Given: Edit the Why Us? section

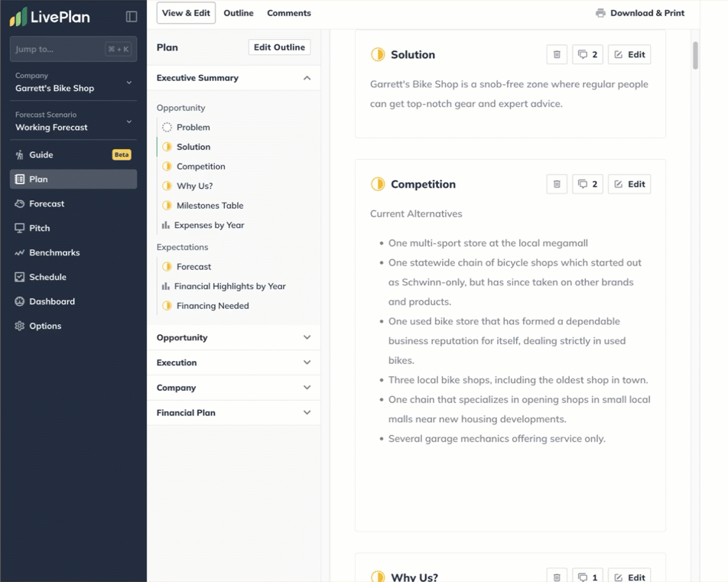Looking at the screenshot, I should (x=629, y=577).
